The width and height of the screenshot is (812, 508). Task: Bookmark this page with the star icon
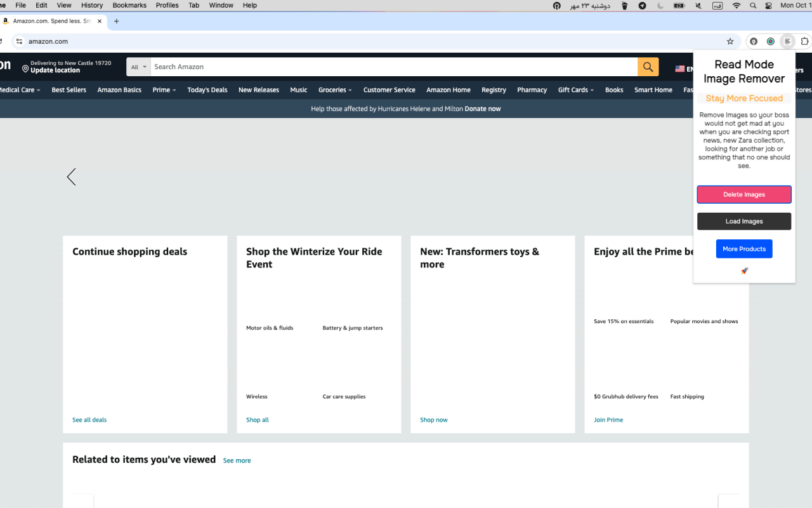coord(730,41)
